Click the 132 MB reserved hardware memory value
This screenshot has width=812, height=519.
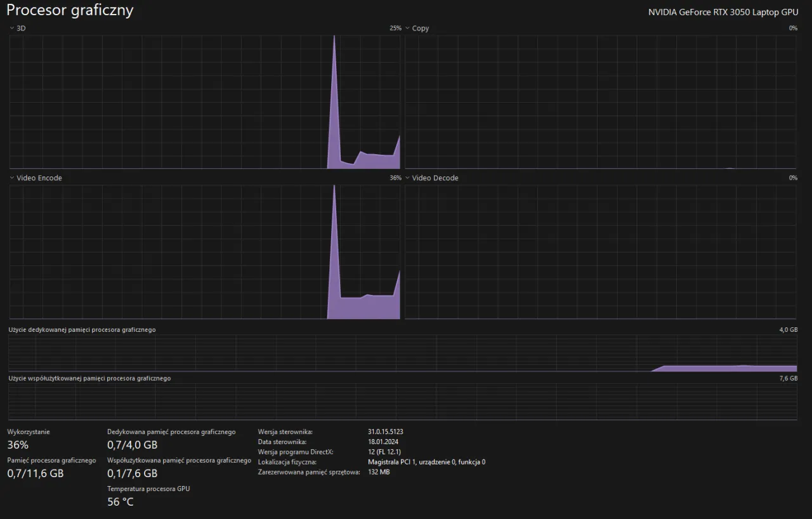[x=379, y=472]
